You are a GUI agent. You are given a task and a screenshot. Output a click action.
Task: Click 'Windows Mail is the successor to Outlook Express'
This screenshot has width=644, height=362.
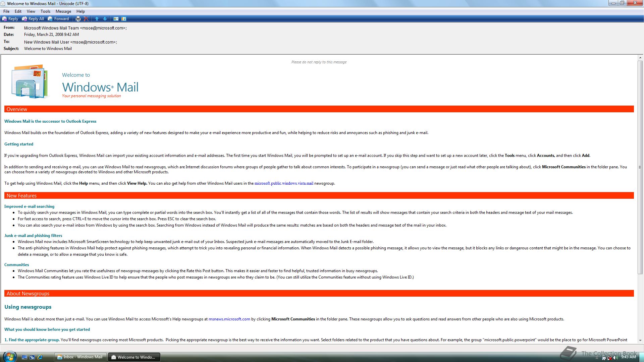50,121
